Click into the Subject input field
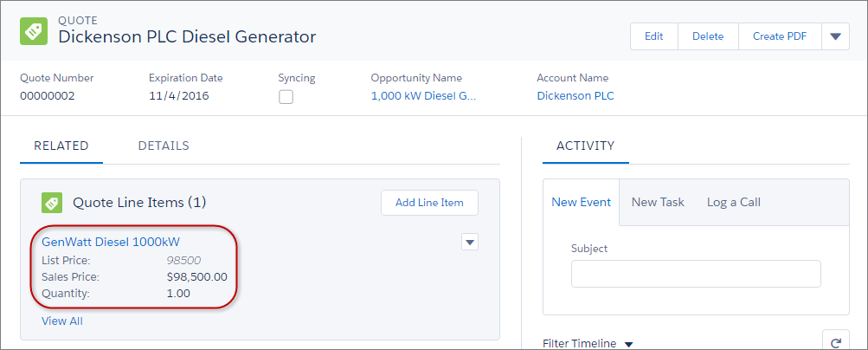This screenshot has height=350, width=868. click(696, 274)
